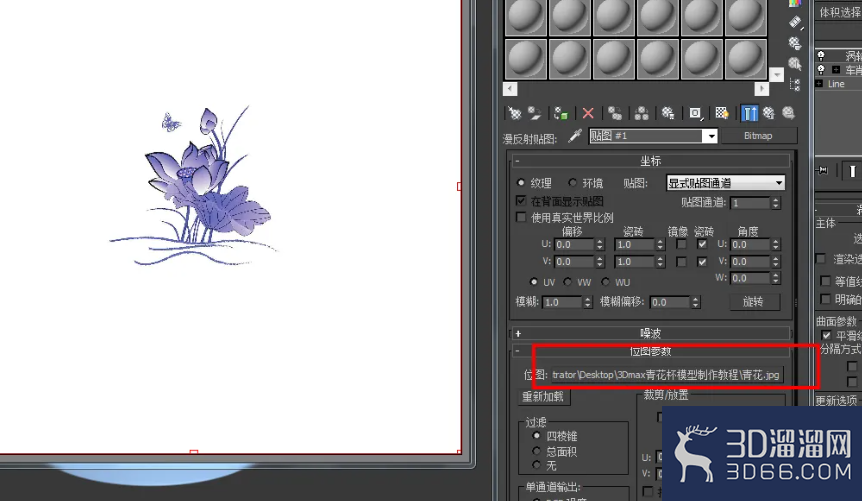Uncheck 在背面显示贴图 checkbox
The image size is (862, 501).
(521, 201)
